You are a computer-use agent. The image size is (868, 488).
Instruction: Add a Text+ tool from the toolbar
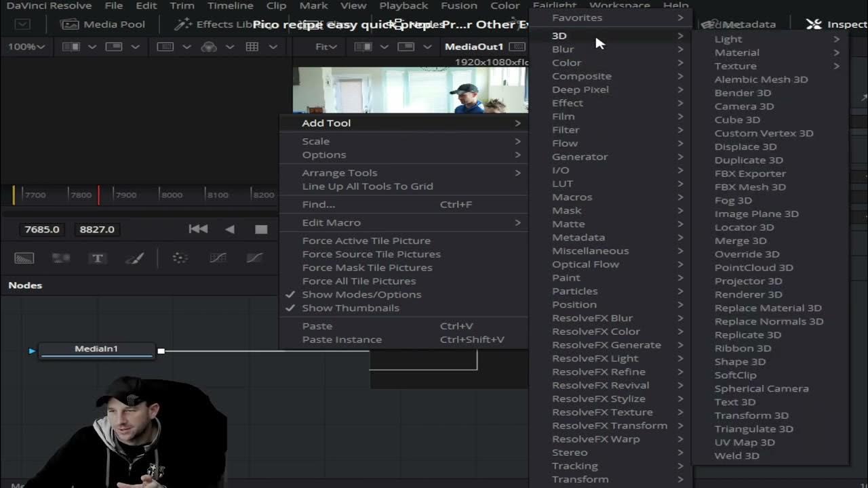(x=98, y=258)
